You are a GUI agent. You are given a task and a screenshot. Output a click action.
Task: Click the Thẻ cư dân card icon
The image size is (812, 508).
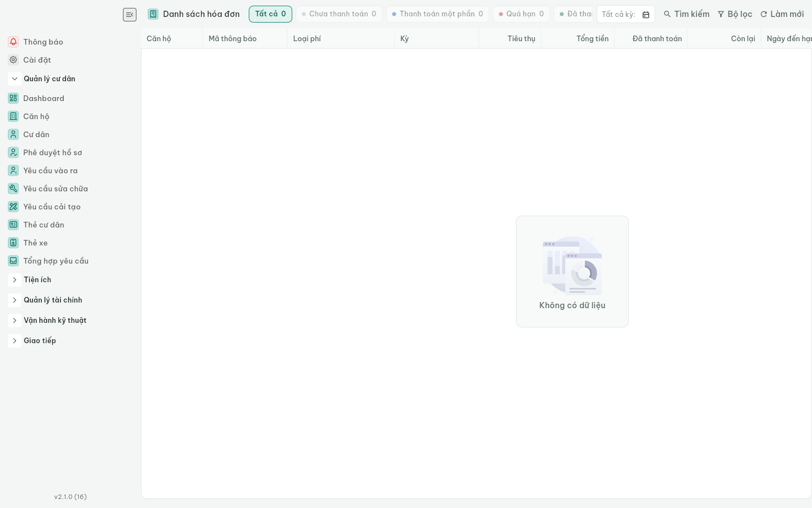14,225
